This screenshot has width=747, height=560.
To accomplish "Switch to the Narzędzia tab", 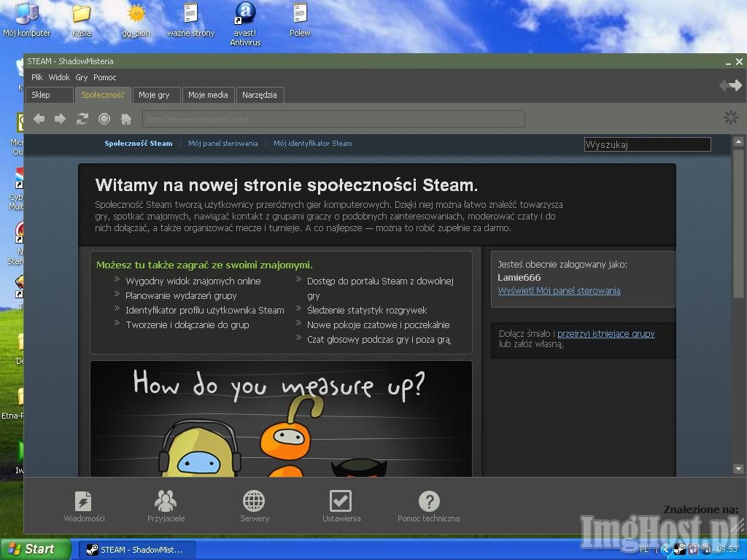I will point(260,95).
